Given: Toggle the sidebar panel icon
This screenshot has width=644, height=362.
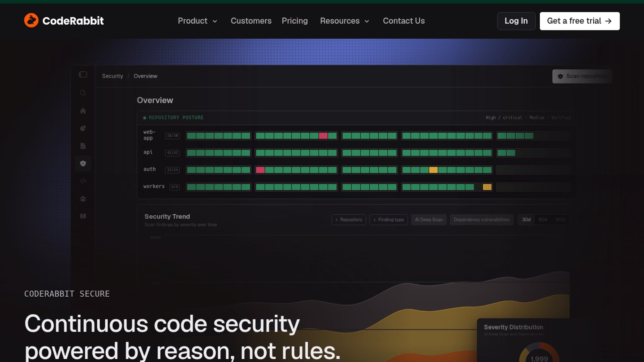Looking at the screenshot, I should (83, 74).
